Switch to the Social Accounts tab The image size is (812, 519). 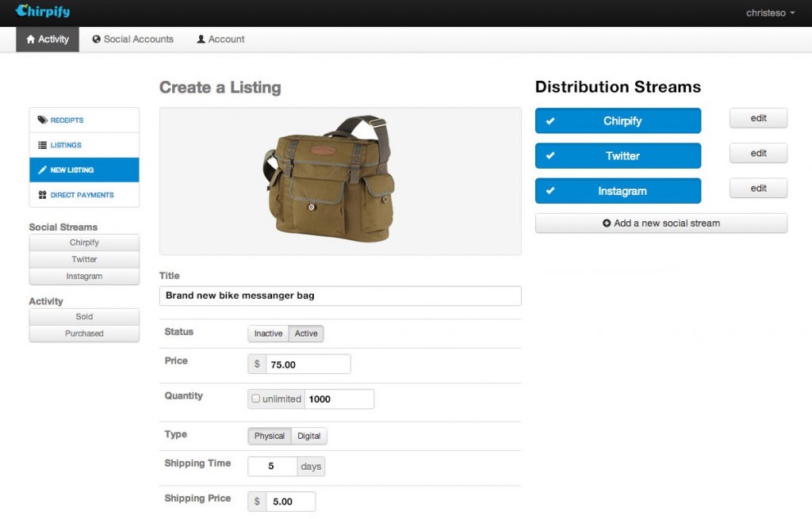pyautogui.click(x=133, y=40)
